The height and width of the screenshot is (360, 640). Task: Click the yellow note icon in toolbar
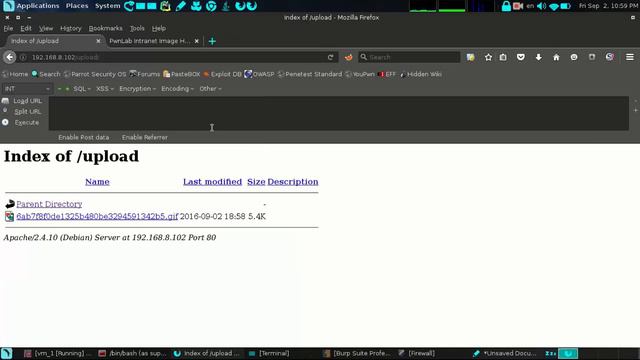pyautogui.click(x=470, y=57)
